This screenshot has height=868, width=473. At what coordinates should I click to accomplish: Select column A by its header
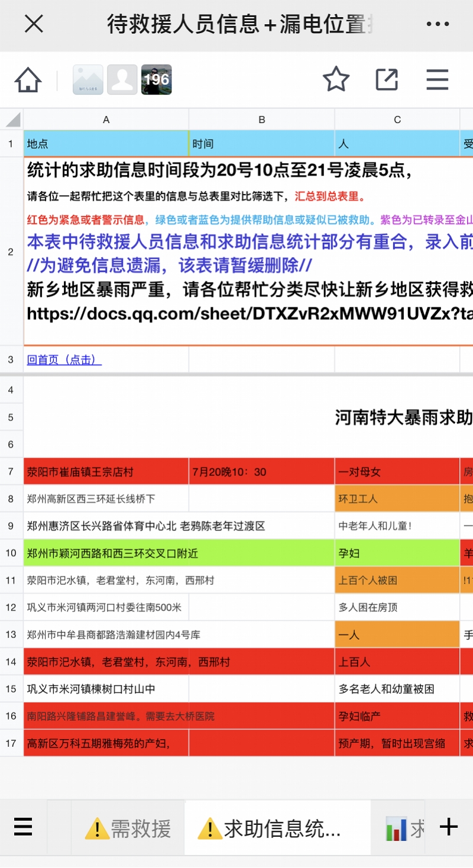pyautogui.click(x=105, y=119)
